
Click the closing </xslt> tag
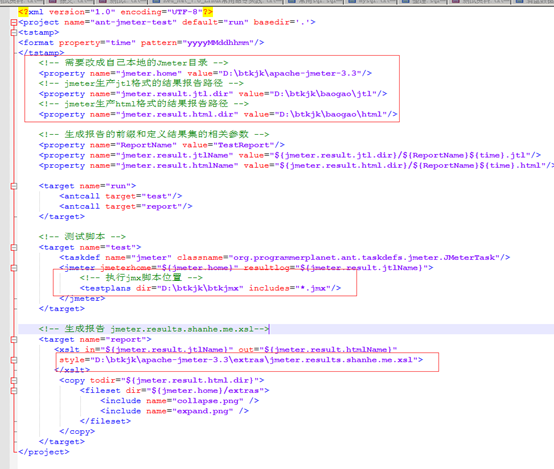pyautogui.click(x=72, y=370)
